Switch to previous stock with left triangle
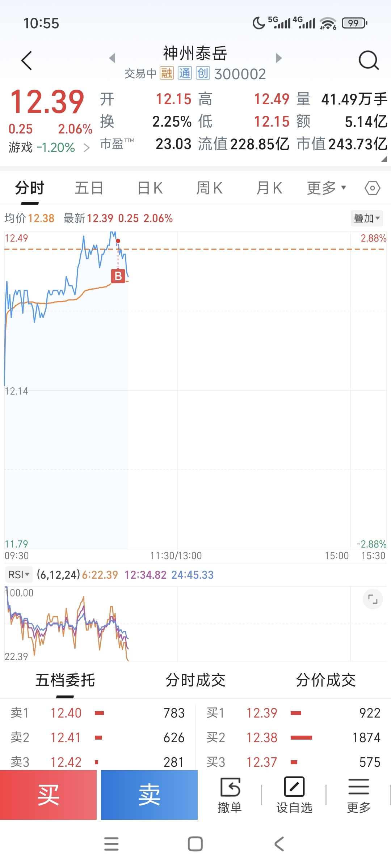This screenshot has height=868, width=391. pos(112,58)
